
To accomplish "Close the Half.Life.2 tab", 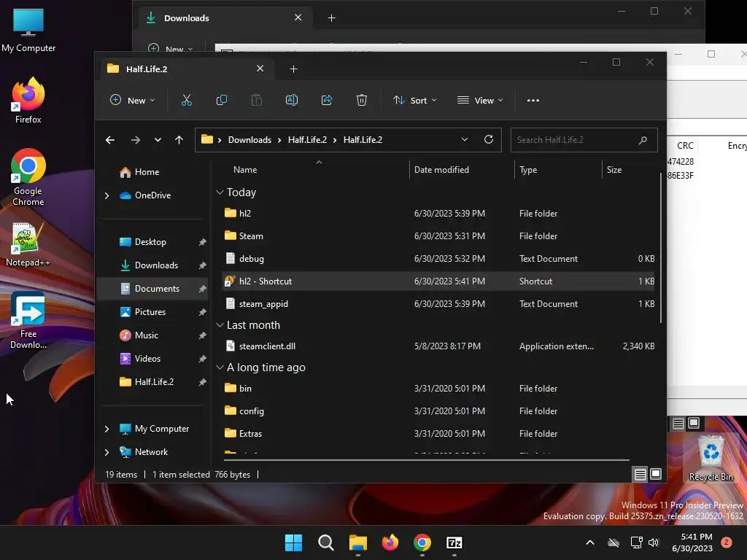I will [x=260, y=69].
